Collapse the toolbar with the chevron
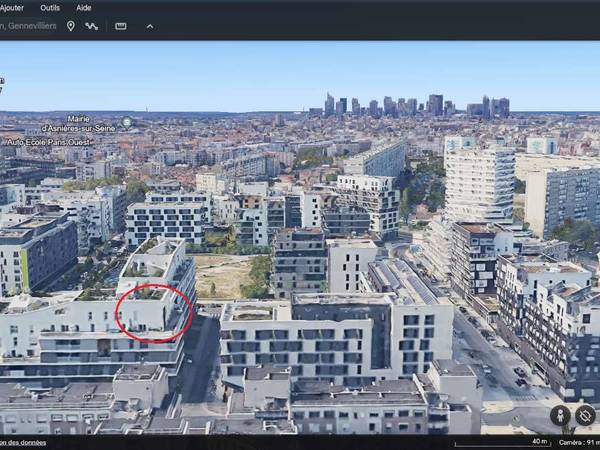Screen dimensions: 600x450 (150, 26)
